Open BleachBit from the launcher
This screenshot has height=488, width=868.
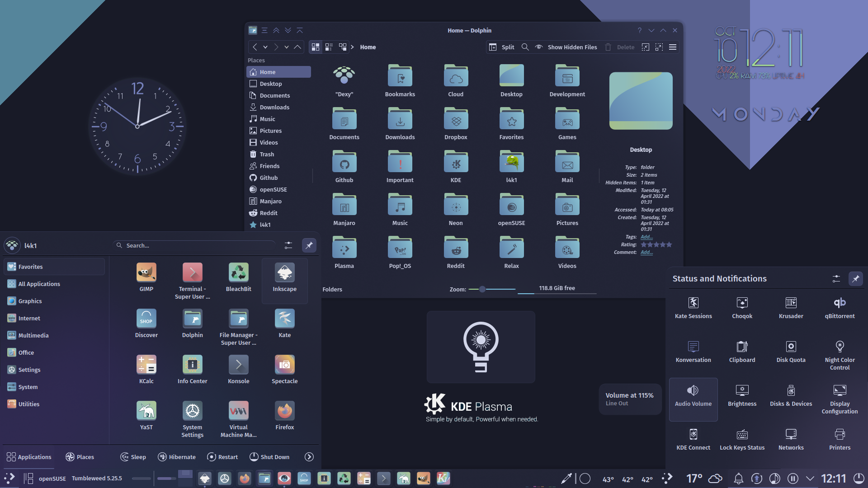238,277
